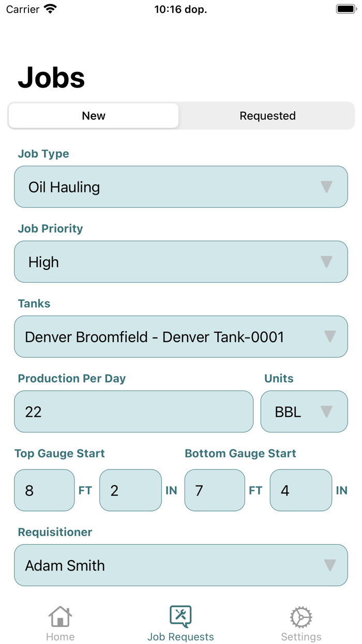362x644 pixels.
Task: Open the BBL units dropdown
Action: coord(295,412)
